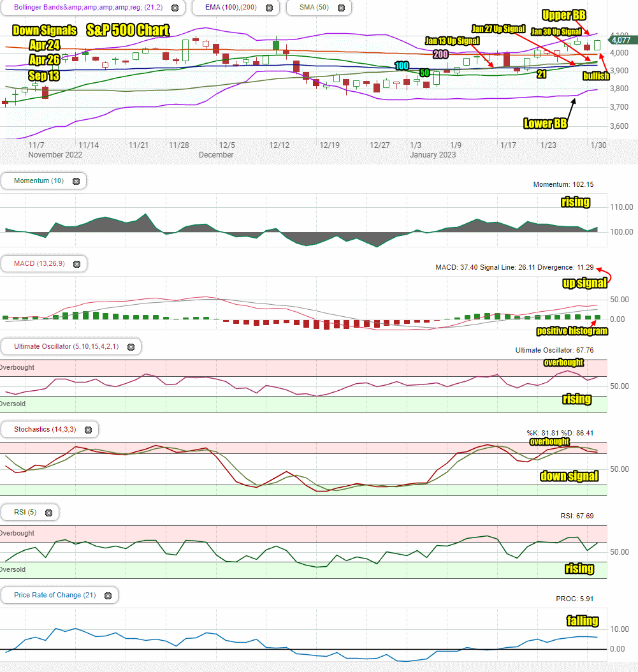This screenshot has height=672, width=638.
Task: Click the Oversold label in RSI panel
Action: point(12,569)
